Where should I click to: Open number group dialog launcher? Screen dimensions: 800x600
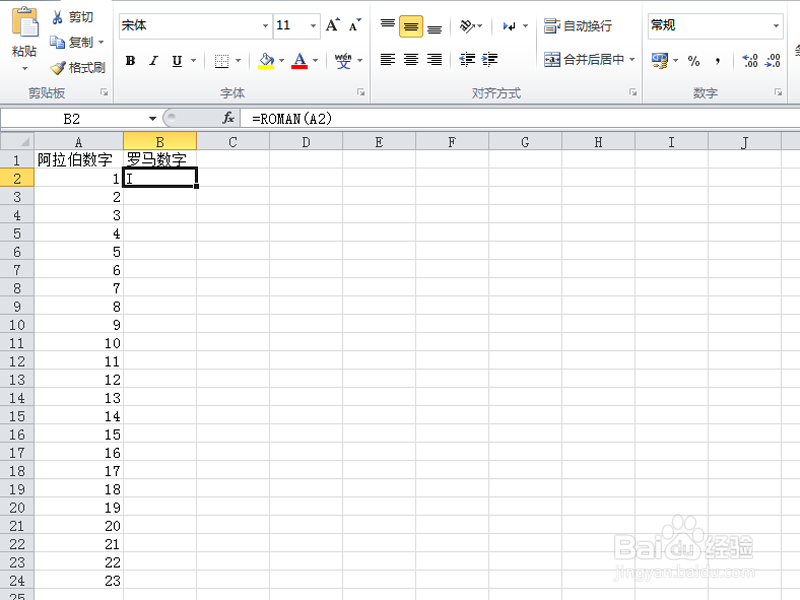click(x=778, y=92)
